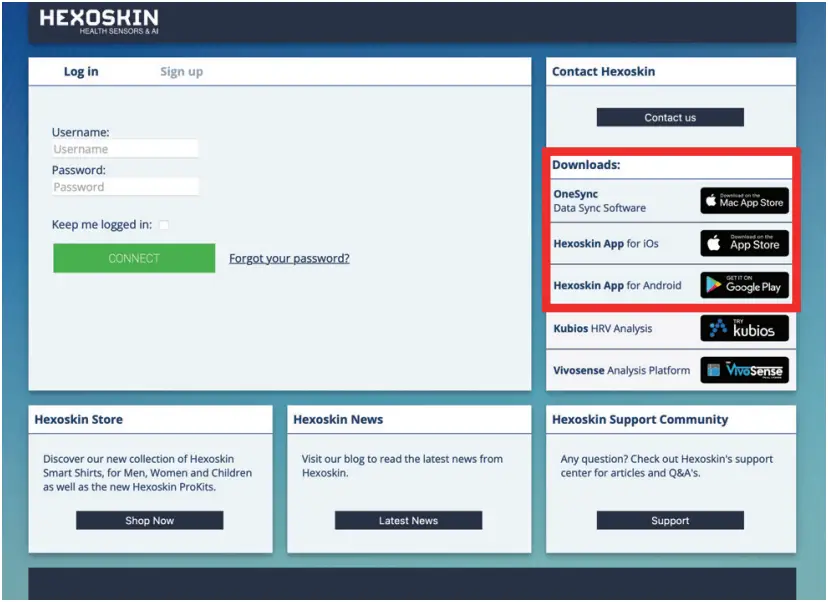Click the Username input field

coord(125,148)
